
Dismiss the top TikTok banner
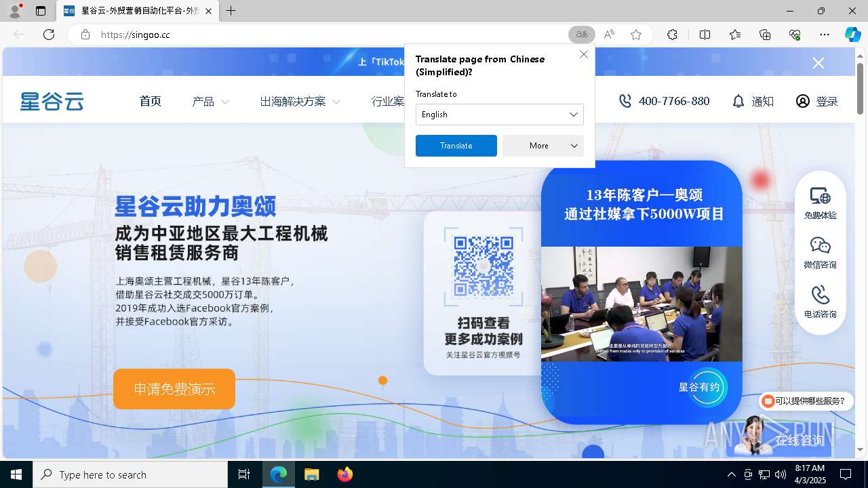coord(818,63)
